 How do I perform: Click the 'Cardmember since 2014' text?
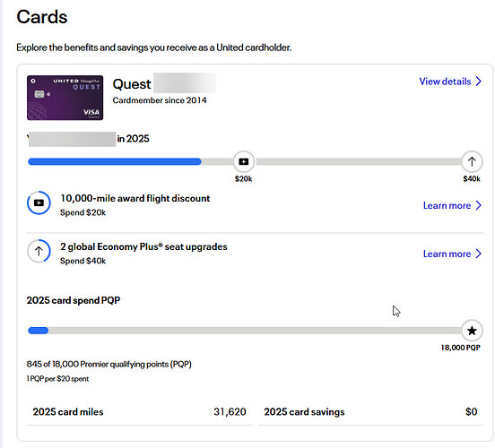[x=160, y=100]
